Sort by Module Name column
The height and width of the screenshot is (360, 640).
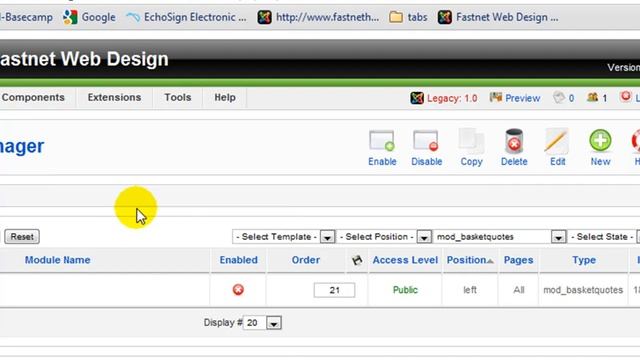point(58,260)
